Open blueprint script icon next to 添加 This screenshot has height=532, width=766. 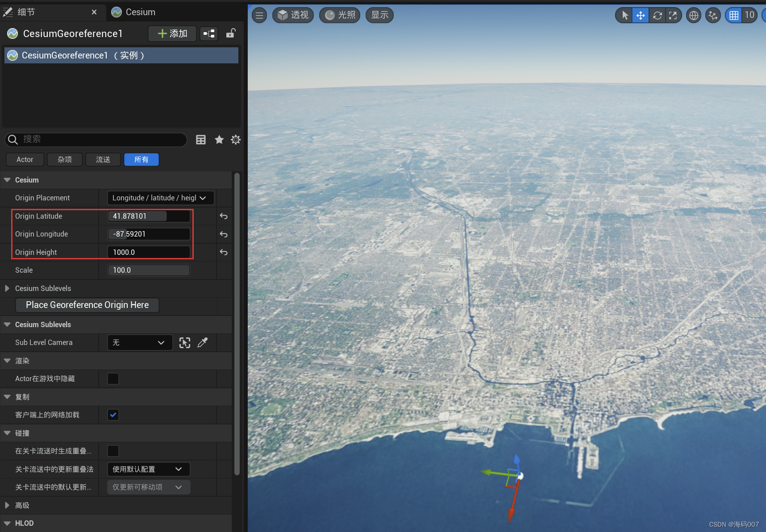[209, 33]
